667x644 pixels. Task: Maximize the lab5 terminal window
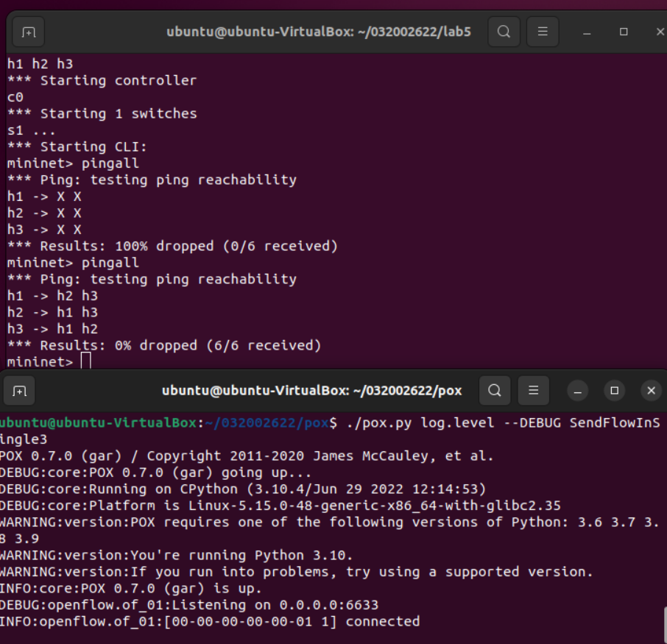pos(624,32)
